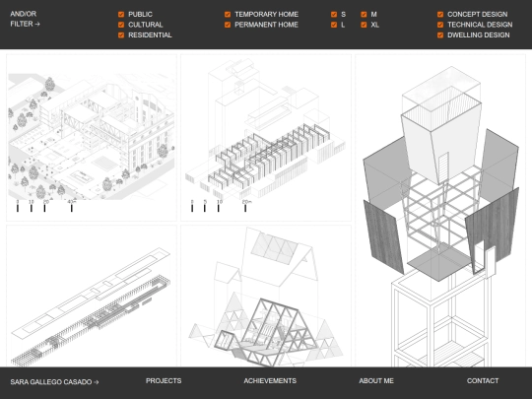Image resolution: width=532 pixels, height=399 pixels.
Task: Open the triangular A-frame house project thumbnail
Action: pos(266,296)
